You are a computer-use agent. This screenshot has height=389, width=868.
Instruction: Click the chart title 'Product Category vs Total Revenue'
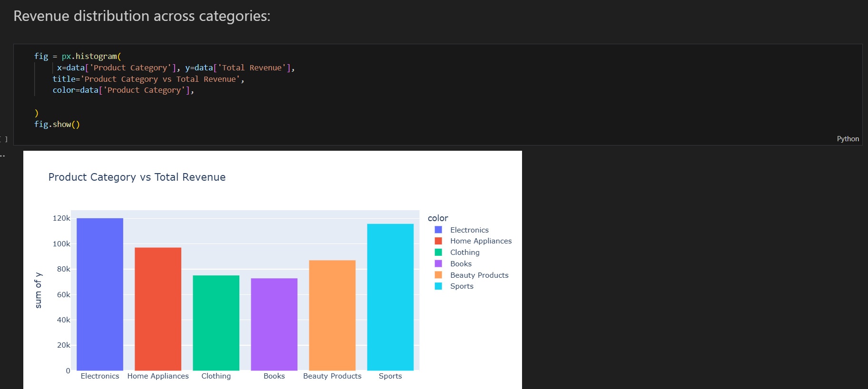tap(137, 177)
